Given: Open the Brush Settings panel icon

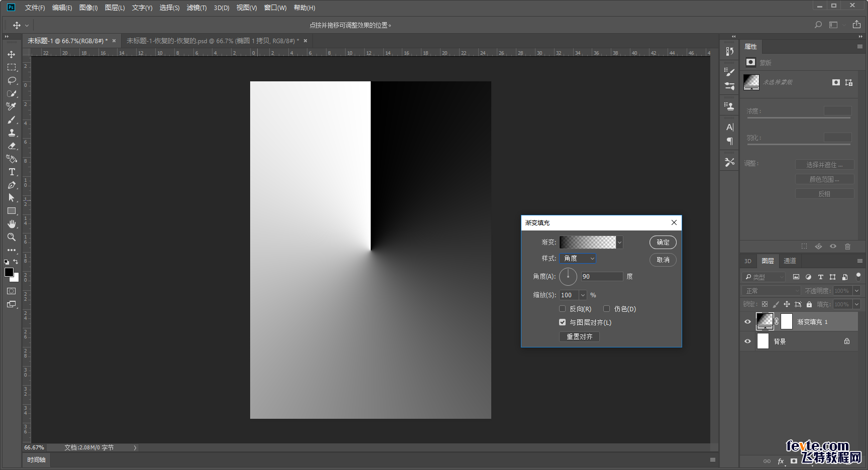Looking at the screenshot, I should (x=730, y=72).
